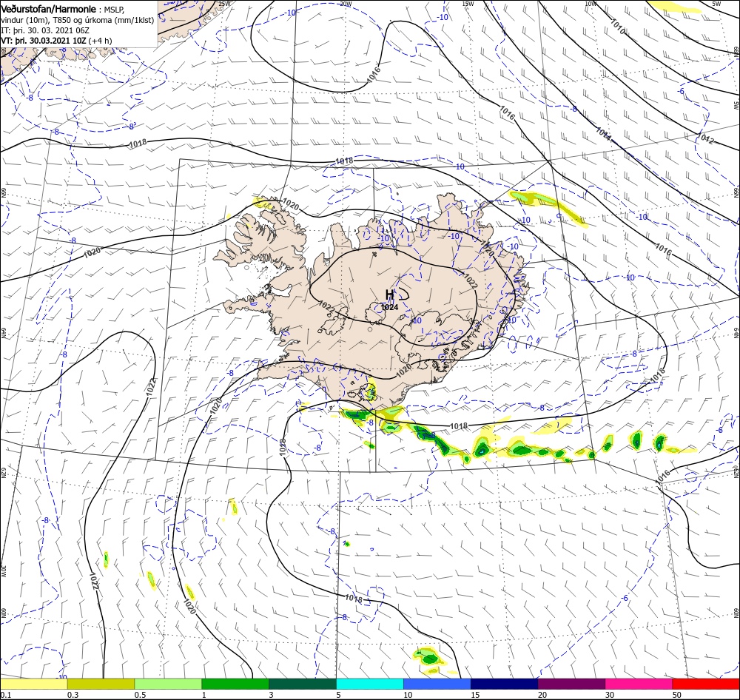The height and width of the screenshot is (700, 740).
Task: Click the cyan 5 mm legend swatch
Action: [370, 684]
